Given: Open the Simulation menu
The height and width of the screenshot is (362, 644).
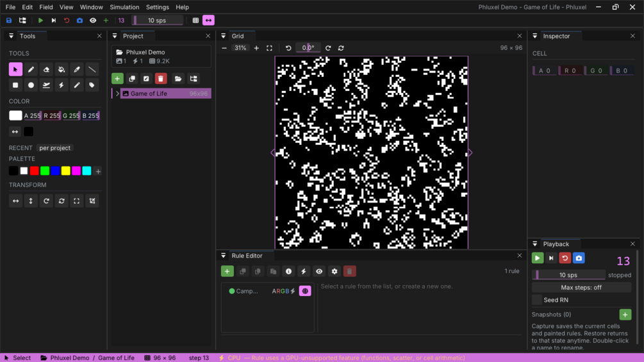Looking at the screenshot, I should [124, 7].
